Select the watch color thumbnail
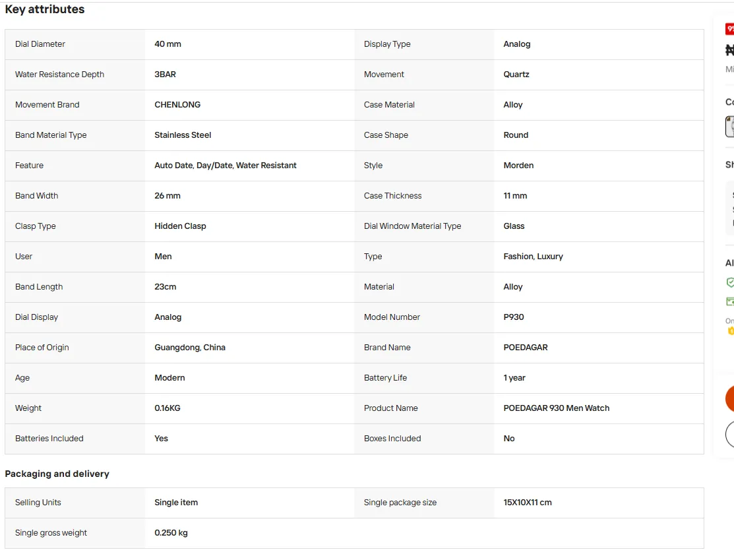Viewport: 734px width, 560px height. (730, 127)
